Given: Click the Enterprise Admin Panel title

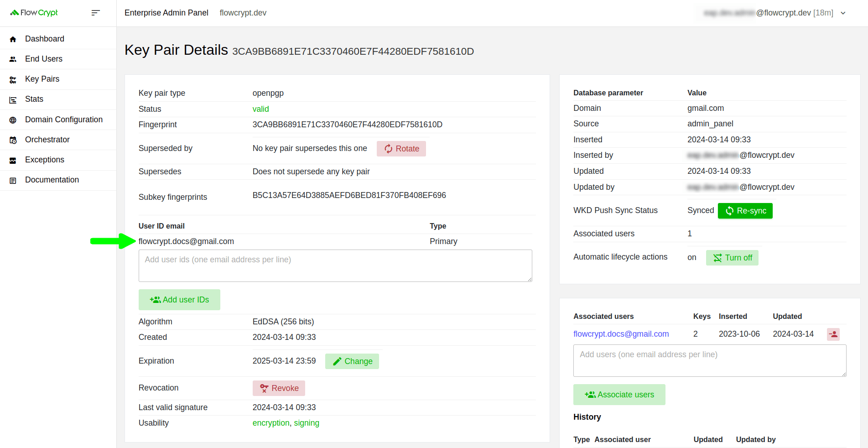Looking at the screenshot, I should click(x=166, y=13).
